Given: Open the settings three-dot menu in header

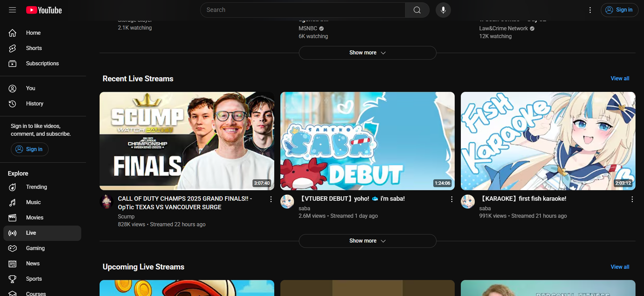Looking at the screenshot, I should pyautogui.click(x=590, y=10).
